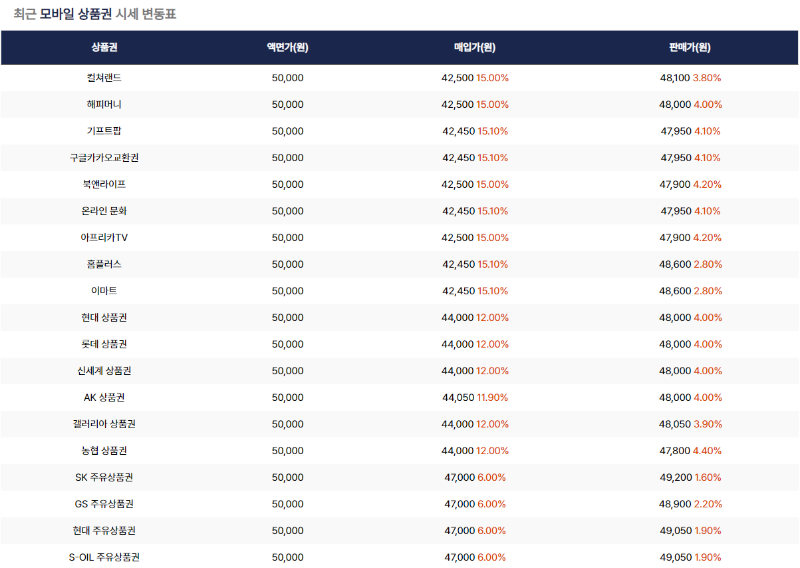800x568 pixels.
Task: Select the 아프리카TV row name
Action: pyautogui.click(x=104, y=237)
